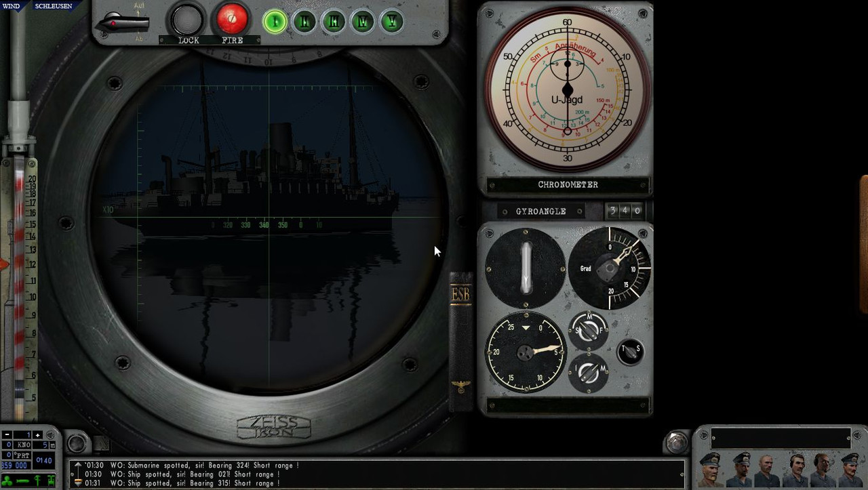This screenshot has height=490, width=868.
Task: Click the KNO speed readout
Action: click(x=18, y=445)
